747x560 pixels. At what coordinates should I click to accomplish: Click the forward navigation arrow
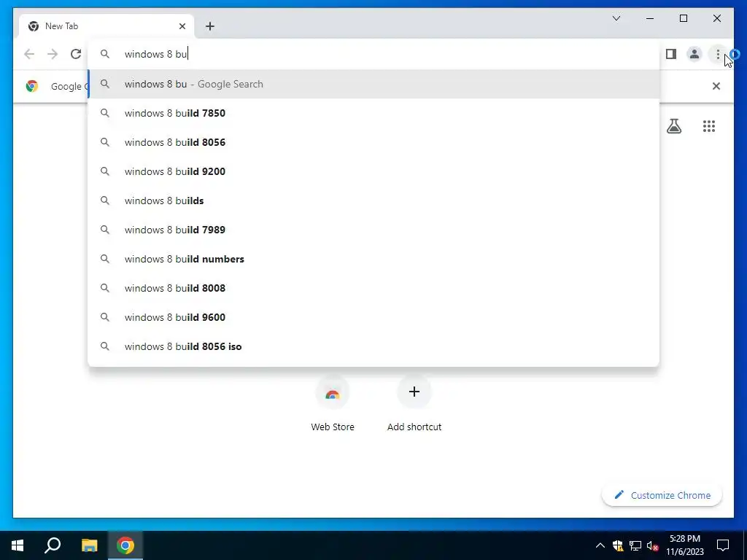(x=53, y=54)
